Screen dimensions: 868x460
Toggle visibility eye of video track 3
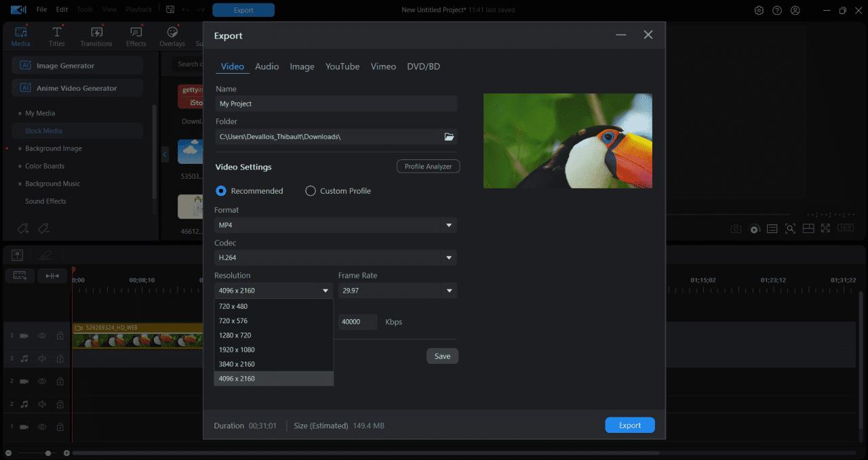click(x=42, y=335)
